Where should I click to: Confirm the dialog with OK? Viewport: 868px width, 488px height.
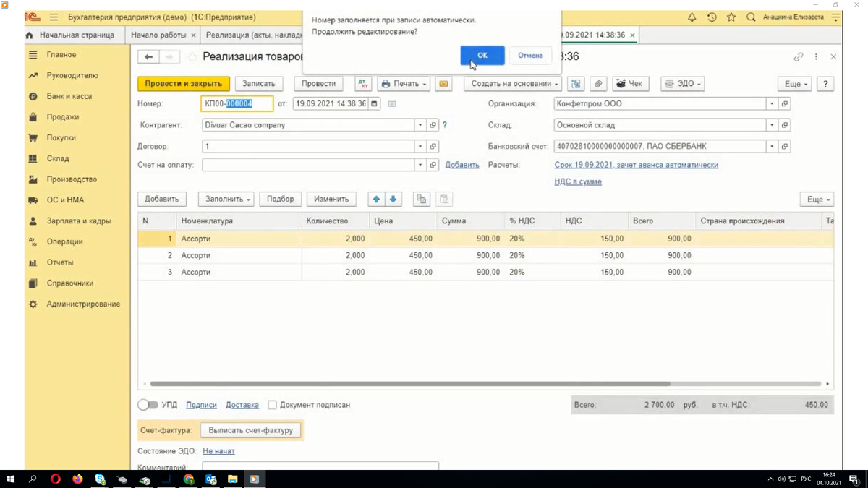(x=482, y=56)
